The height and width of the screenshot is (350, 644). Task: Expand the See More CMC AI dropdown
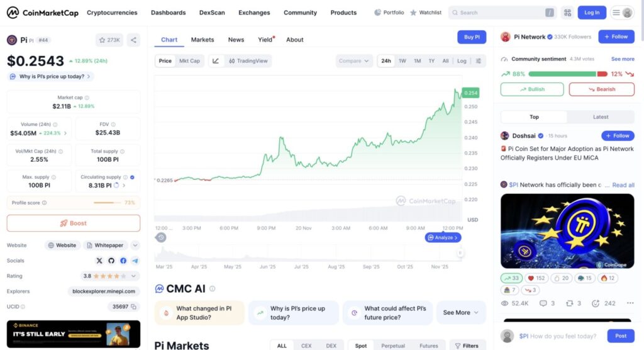[x=461, y=312]
